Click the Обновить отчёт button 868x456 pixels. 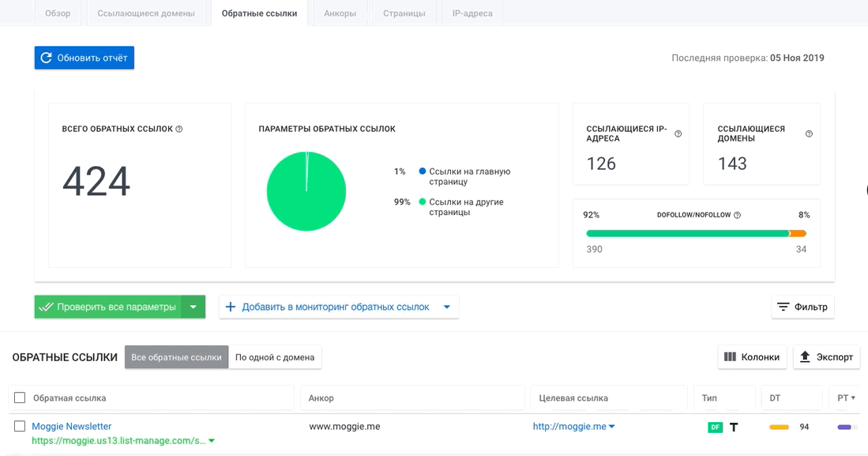(x=85, y=58)
